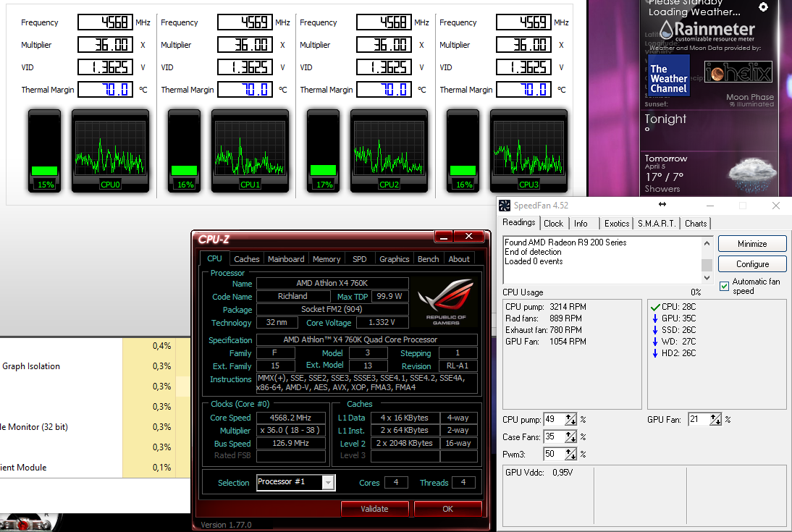
Task: Click the CPU1 usage history graph
Action: click(x=250, y=148)
